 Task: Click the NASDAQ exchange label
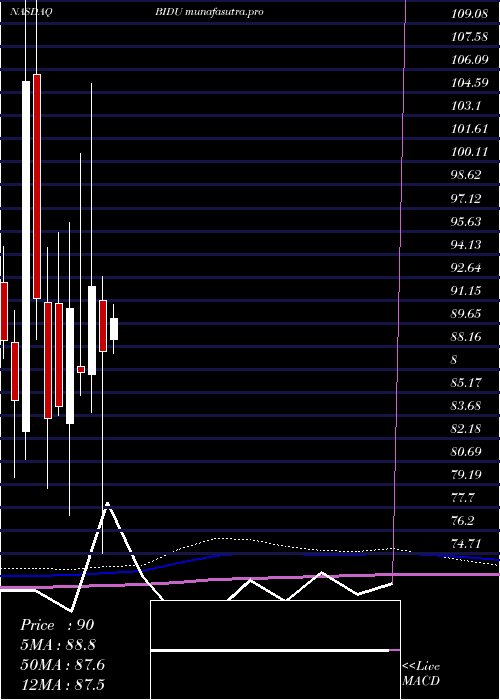tap(31, 12)
